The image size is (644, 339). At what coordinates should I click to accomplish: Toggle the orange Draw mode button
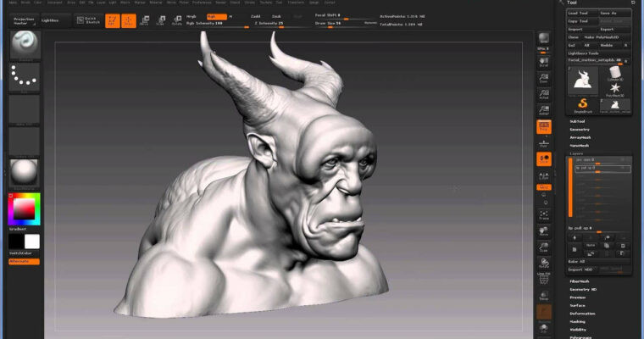pos(129,21)
